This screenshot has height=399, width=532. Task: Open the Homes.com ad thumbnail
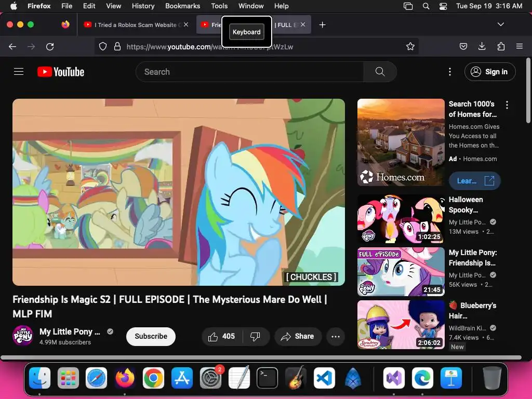[x=401, y=142]
